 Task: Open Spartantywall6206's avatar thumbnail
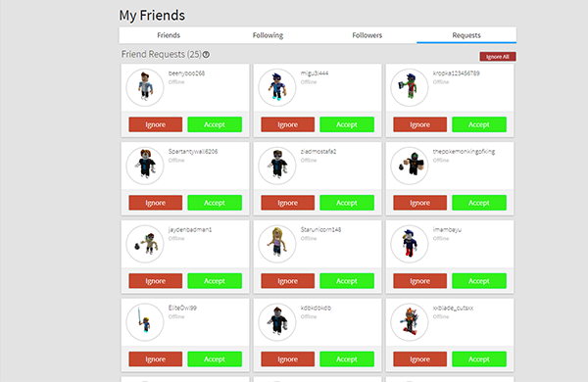tap(145, 166)
